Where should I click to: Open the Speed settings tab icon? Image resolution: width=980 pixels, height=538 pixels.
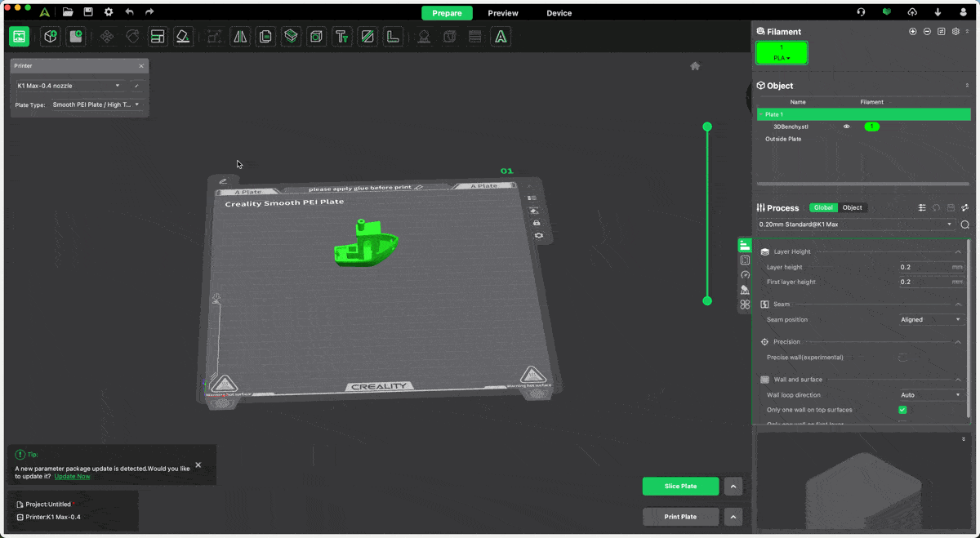(x=745, y=275)
